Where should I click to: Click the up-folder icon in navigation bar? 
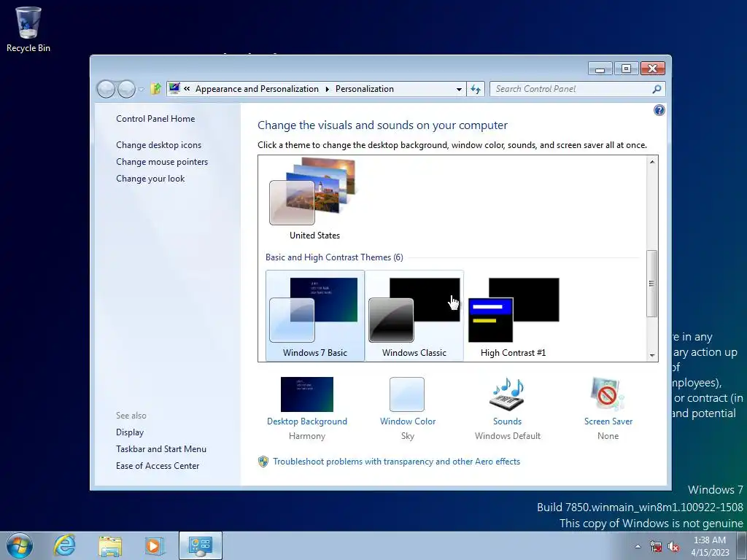pyautogui.click(x=155, y=88)
